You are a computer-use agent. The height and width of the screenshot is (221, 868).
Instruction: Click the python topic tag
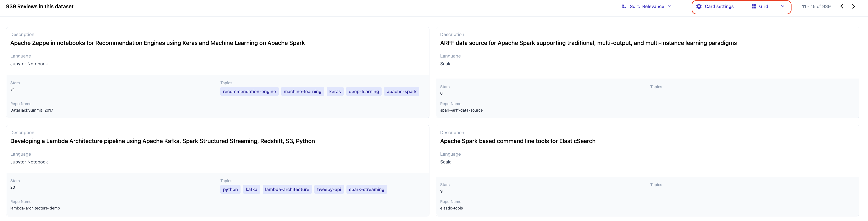click(230, 190)
